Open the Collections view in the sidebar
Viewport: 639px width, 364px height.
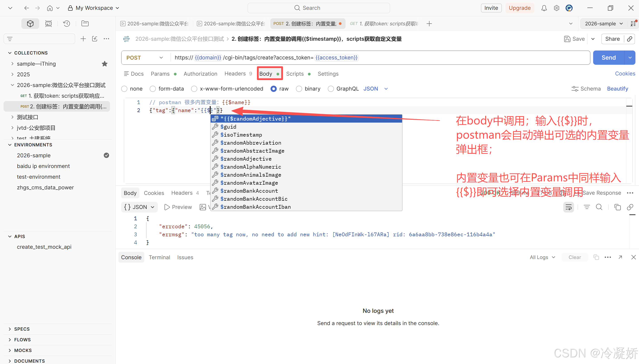(x=30, y=24)
